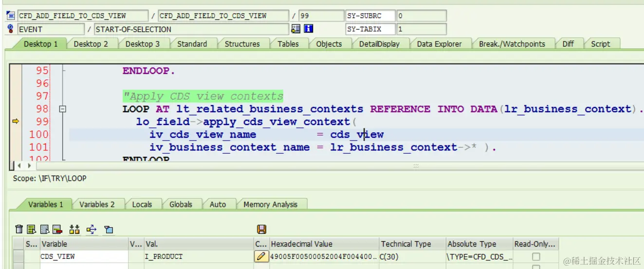Switch to Desktop 3 tab
644x269 pixels.
[x=143, y=44]
